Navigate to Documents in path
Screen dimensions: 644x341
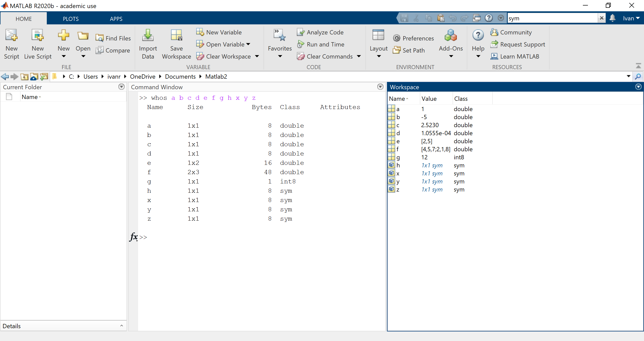tap(180, 77)
